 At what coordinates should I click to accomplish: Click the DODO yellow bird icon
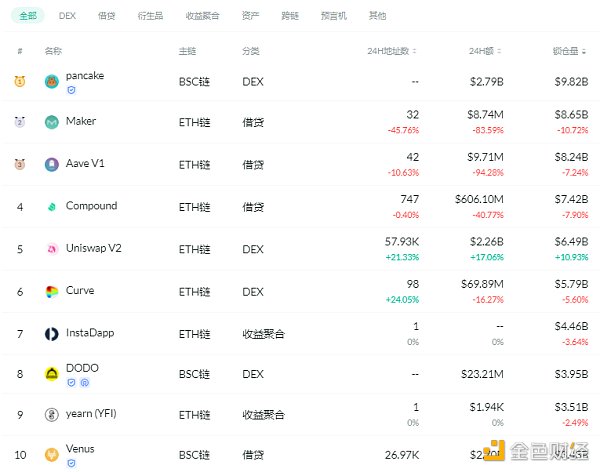click(x=52, y=374)
